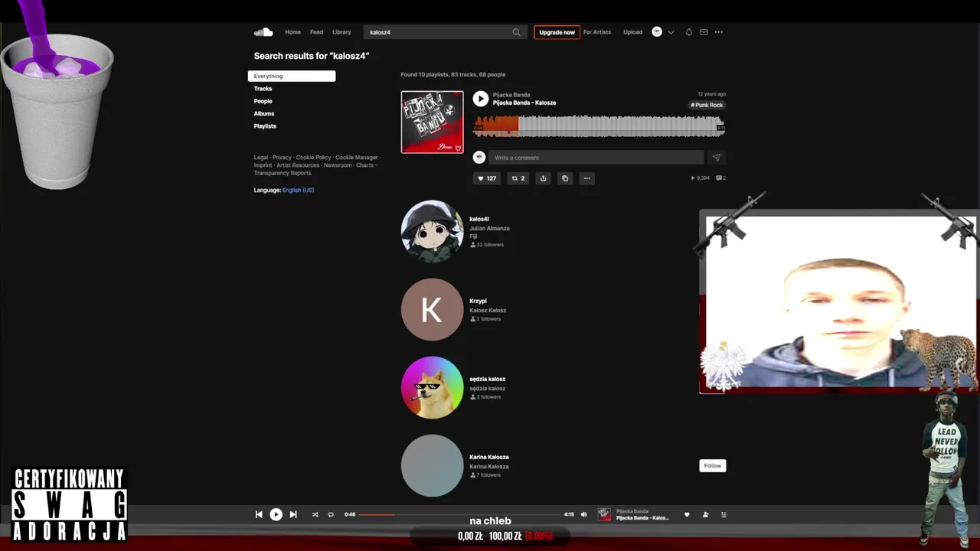
Task: Play the Pijacka Banda - Kalosze track
Action: [481, 98]
